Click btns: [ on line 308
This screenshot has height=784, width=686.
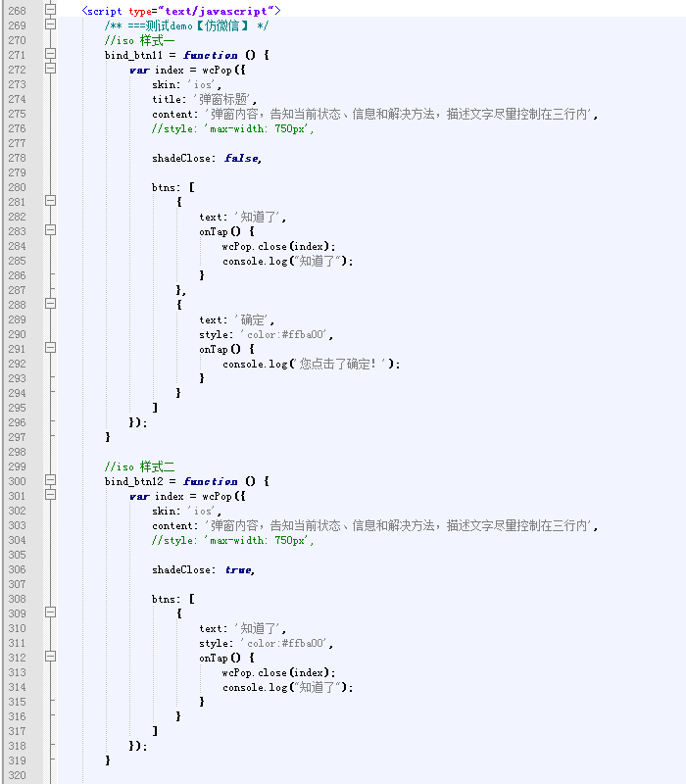point(173,599)
